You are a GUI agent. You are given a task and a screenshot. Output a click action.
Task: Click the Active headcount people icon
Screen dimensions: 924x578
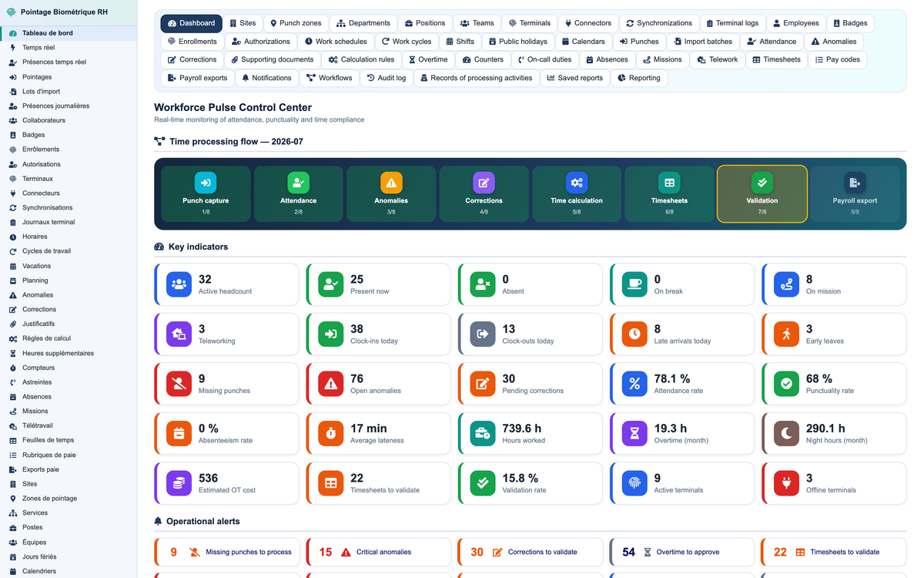point(179,284)
